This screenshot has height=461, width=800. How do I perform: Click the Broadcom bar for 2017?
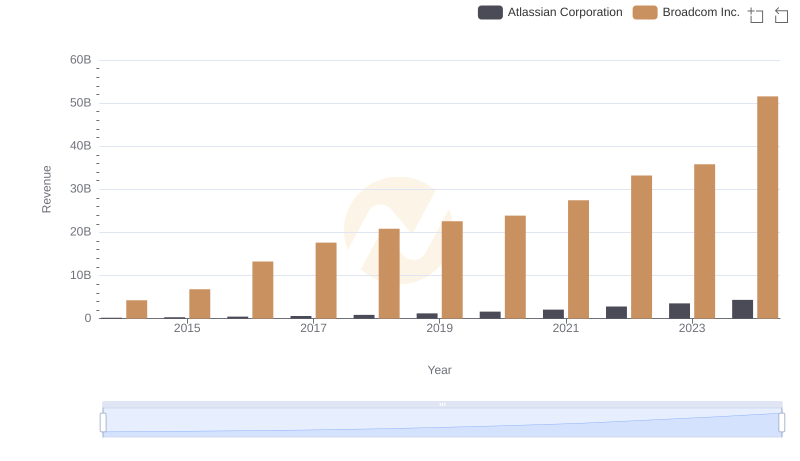tap(326, 280)
